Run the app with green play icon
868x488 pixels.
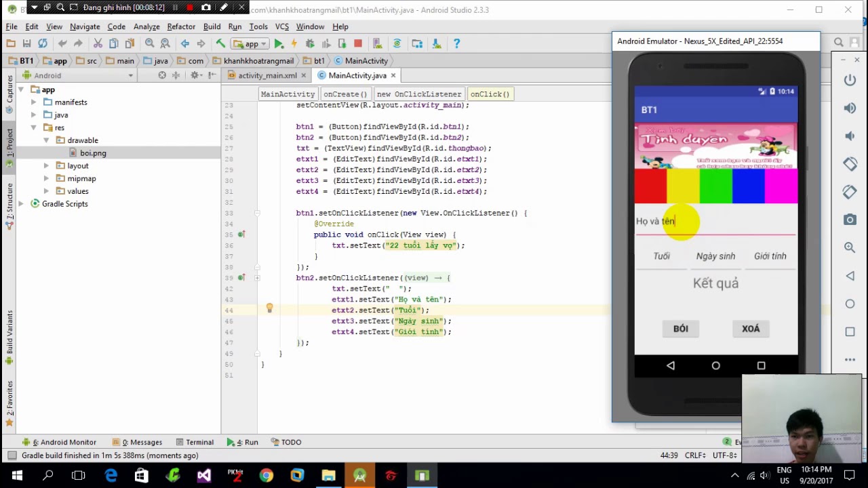(278, 43)
